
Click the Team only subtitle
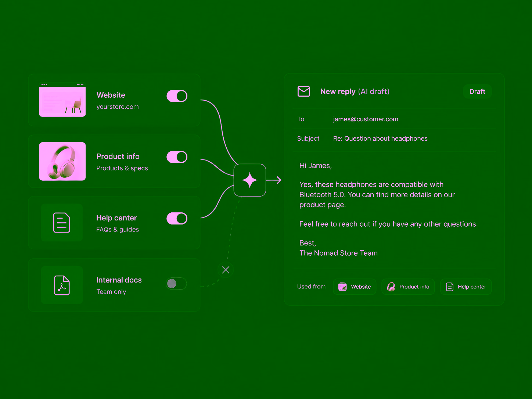coord(111,292)
